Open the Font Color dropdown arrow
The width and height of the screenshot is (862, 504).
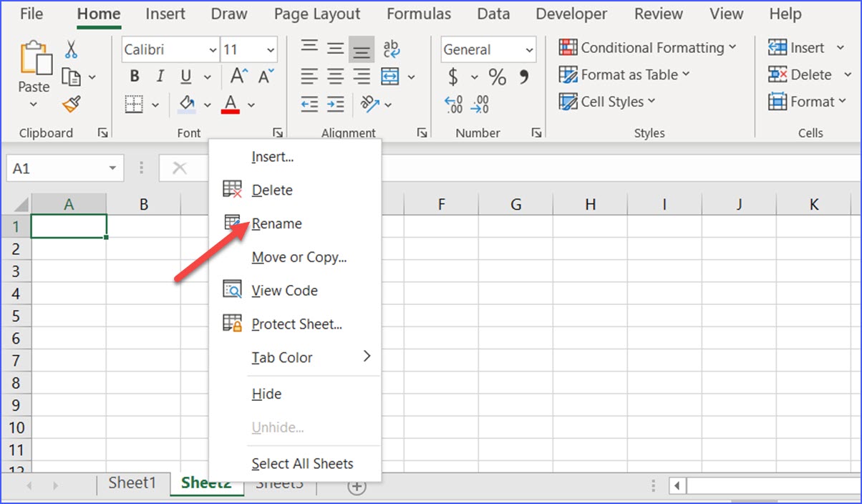pyautogui.click(x=251, y=105)
